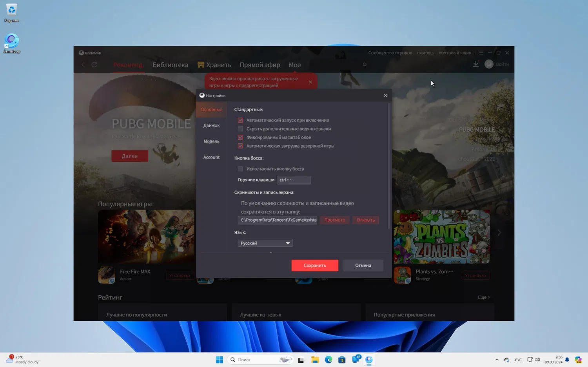Open File Explorer from the taskbar
The image size is (588, 367).
pyautogui.click(x=315, y=360)
